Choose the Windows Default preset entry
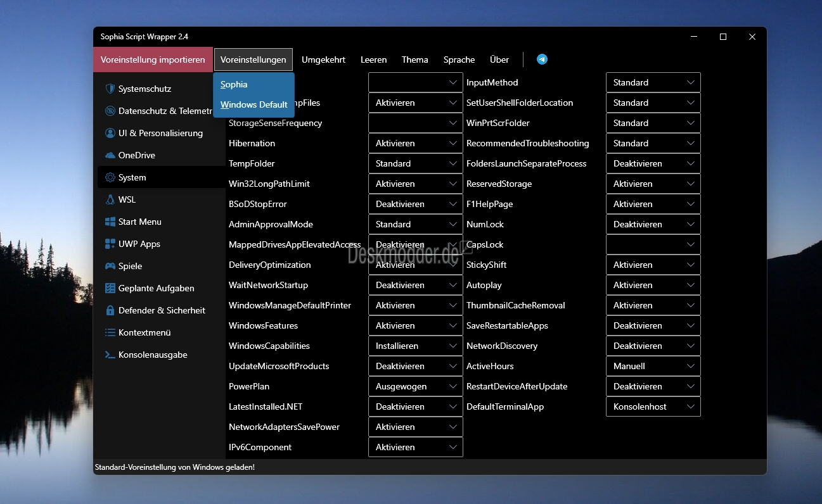This screenshot has height=504, width=822. [254, 104]
